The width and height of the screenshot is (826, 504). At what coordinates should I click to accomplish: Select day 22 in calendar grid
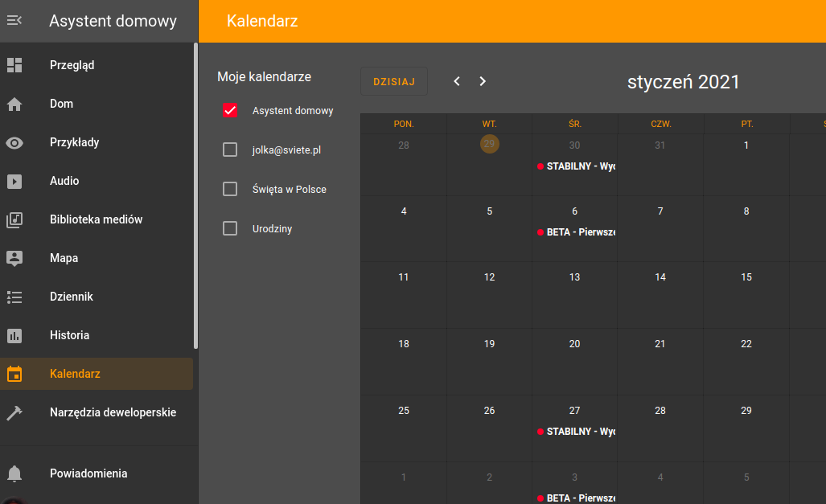[746, 344]
